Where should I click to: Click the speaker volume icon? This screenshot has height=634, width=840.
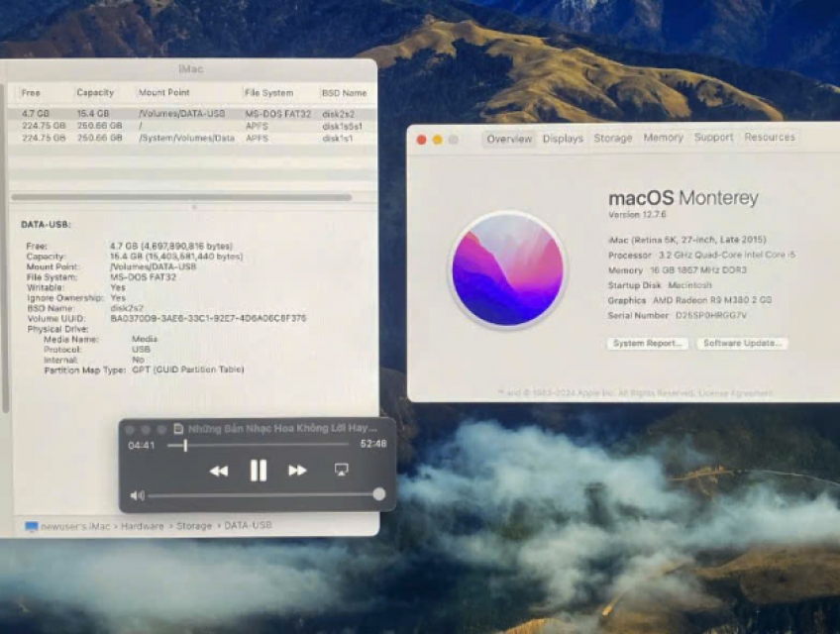[137, 495]
